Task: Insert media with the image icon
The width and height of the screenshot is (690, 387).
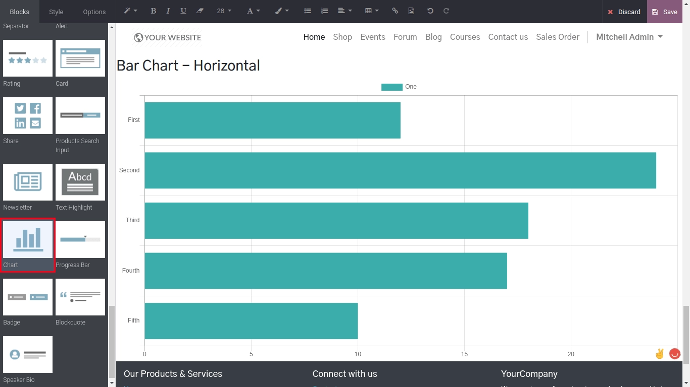Action: [x=411, y=11]
